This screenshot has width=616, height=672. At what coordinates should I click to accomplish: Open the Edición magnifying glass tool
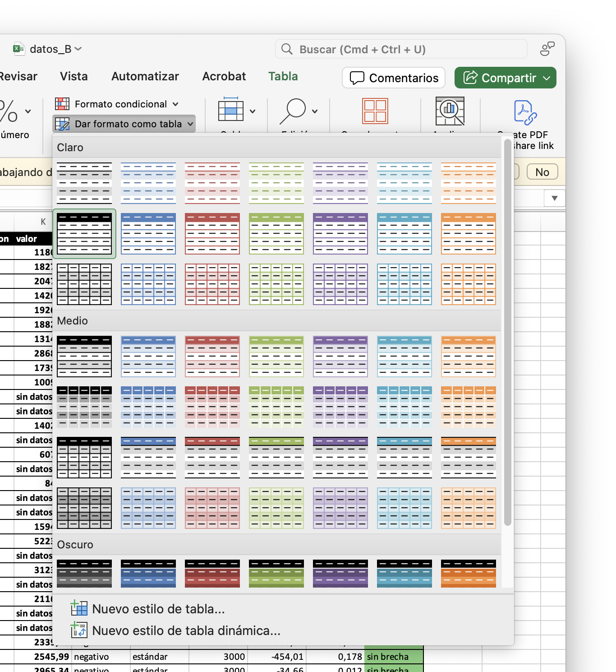click(x=293, y=111)
